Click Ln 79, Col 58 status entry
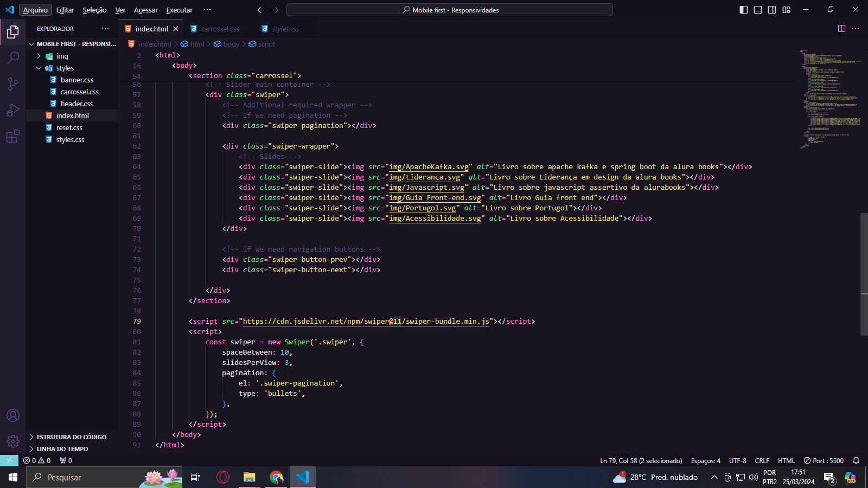868x488 pixels. [641, 460]
